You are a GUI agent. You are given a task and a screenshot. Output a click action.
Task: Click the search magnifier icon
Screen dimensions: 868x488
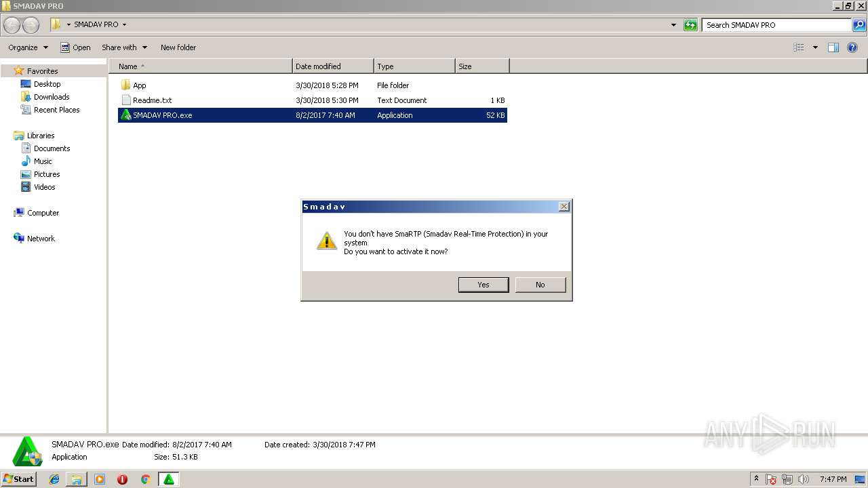click(859, 25)
